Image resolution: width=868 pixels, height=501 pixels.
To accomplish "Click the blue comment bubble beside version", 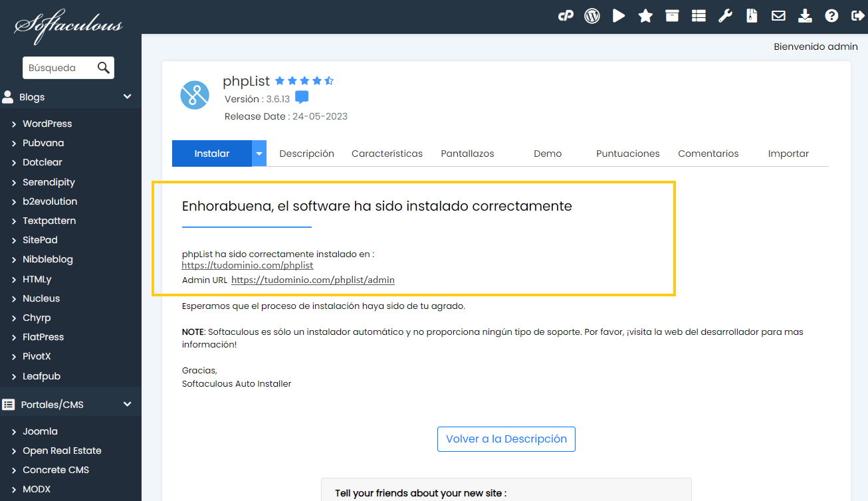I will (x=302, y=98).
